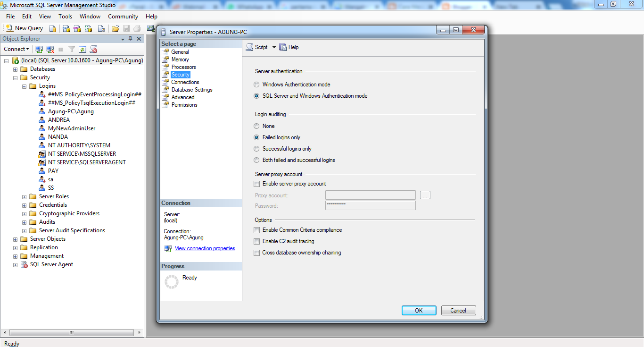
Task: Click the proxy account browse (...) button
Action: 425,195
